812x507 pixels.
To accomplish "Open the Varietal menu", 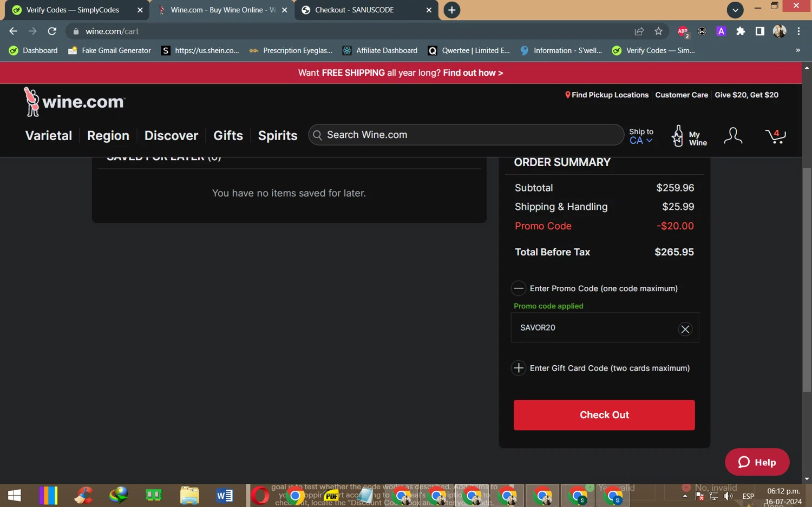I will coord(49,136).
